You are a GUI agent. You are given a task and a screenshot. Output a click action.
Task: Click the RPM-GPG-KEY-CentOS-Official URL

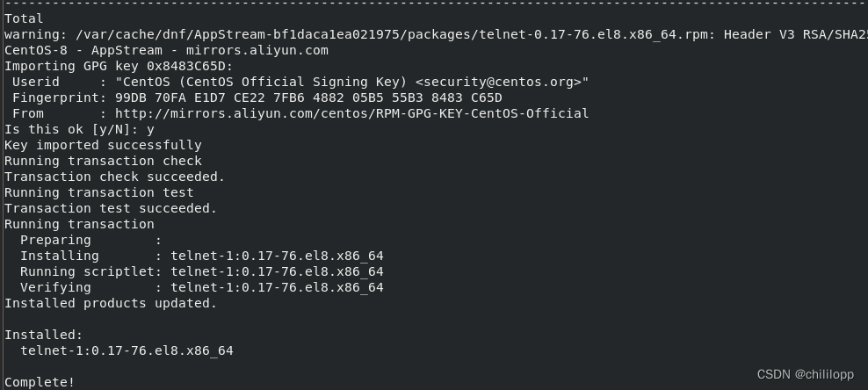pyautogui.click(x=351, y=113)
